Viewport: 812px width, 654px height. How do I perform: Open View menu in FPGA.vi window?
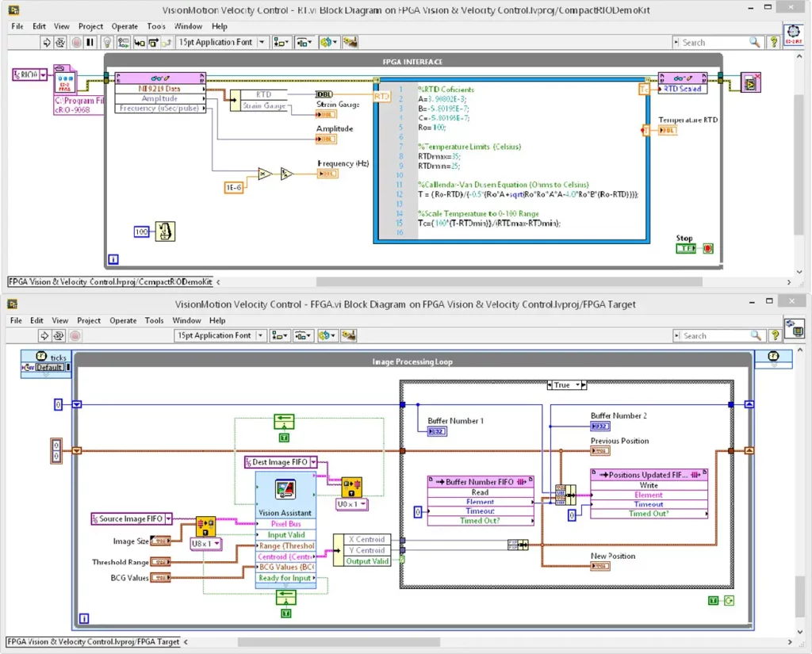point(60,320)
